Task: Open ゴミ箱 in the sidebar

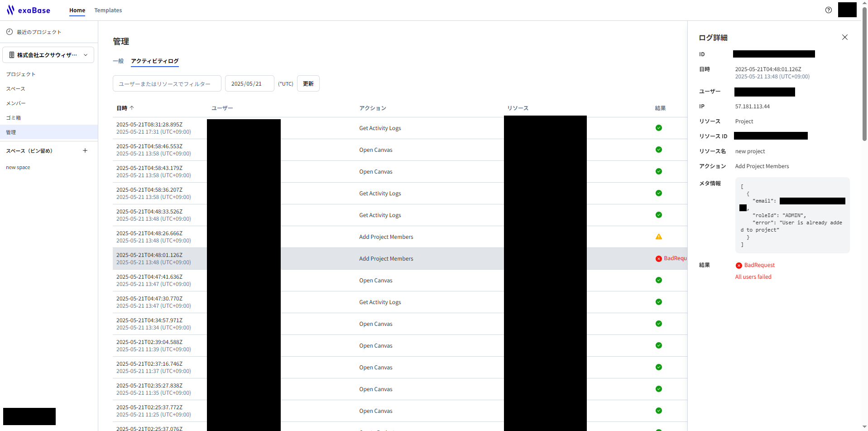Action: coord(14,118)
